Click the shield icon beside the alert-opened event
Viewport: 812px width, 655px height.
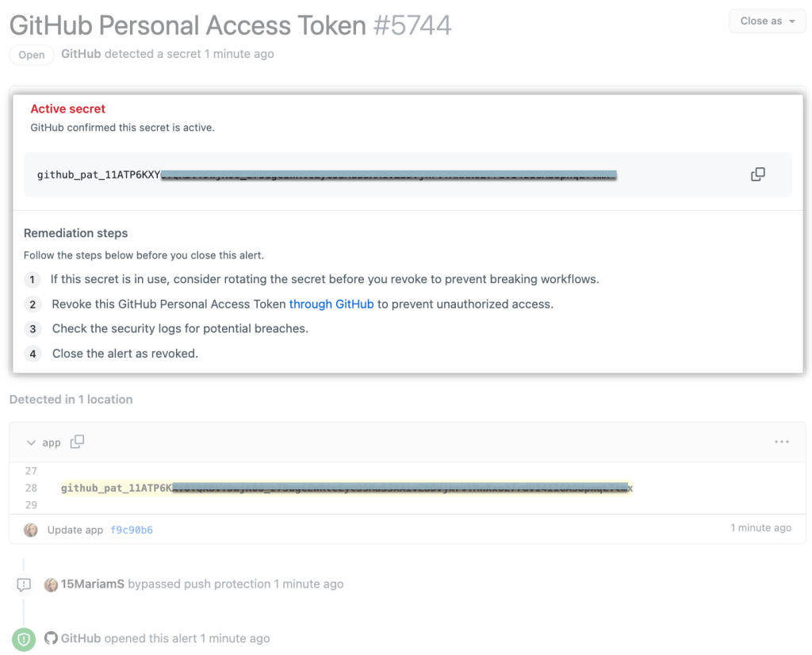coord(23,638)
